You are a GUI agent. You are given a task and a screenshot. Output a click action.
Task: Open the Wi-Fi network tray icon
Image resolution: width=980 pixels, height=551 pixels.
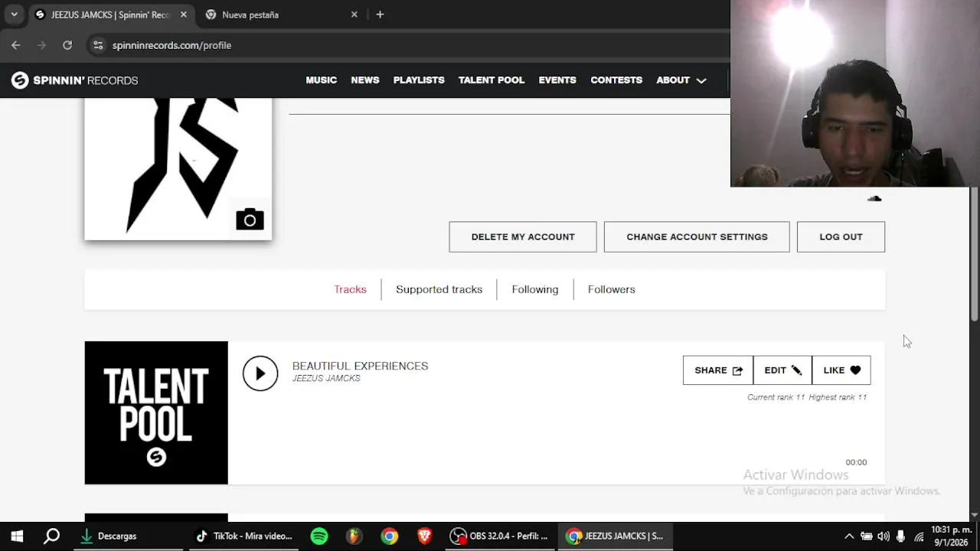click(919, 537)
